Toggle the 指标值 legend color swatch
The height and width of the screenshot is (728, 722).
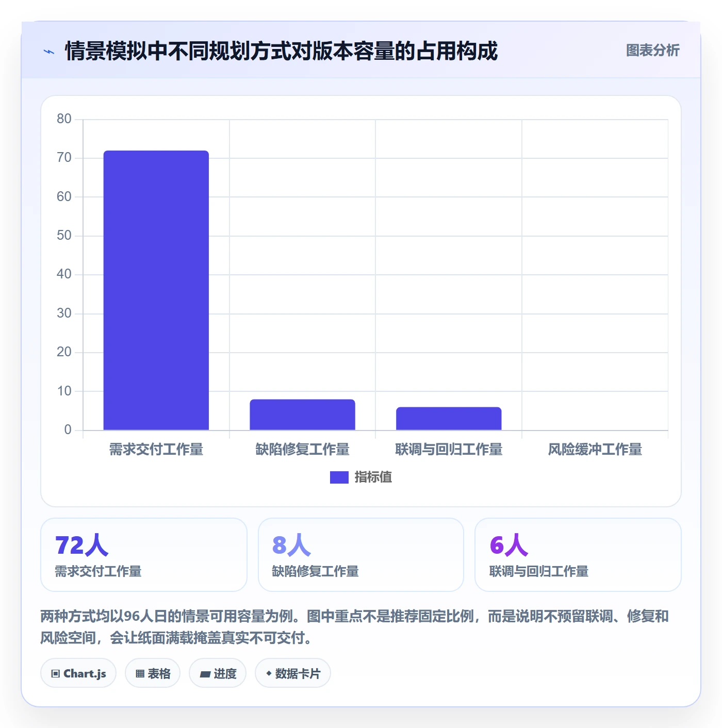(339, 477)
